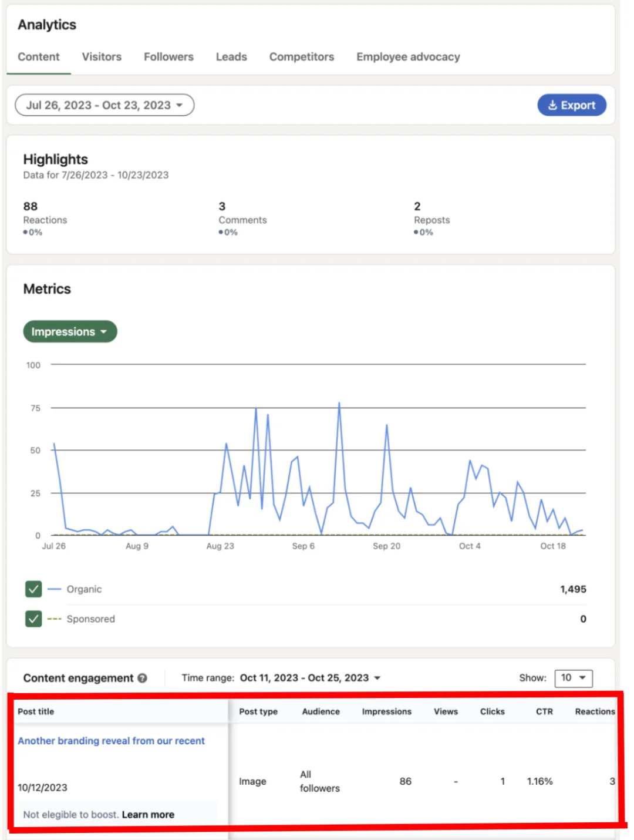Click the 10/12/2023 post date
Screen dimensions: 634x840
pos(42,788)
